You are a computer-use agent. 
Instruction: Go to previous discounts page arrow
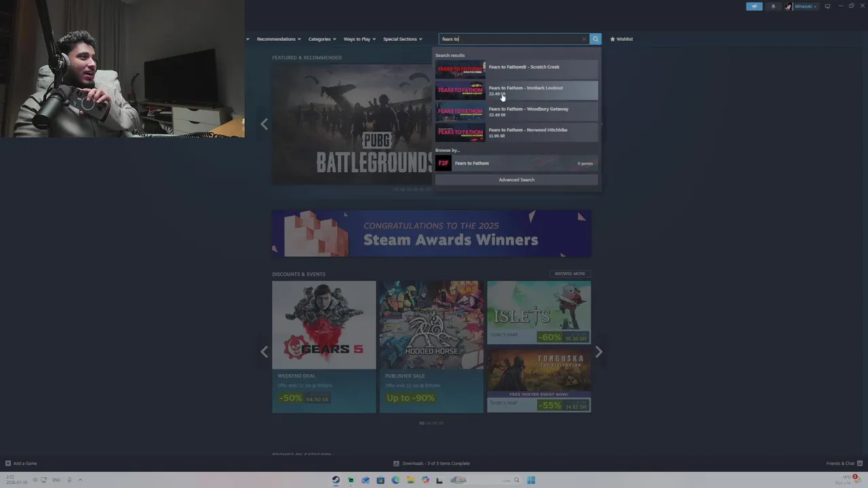pos(264,352)
